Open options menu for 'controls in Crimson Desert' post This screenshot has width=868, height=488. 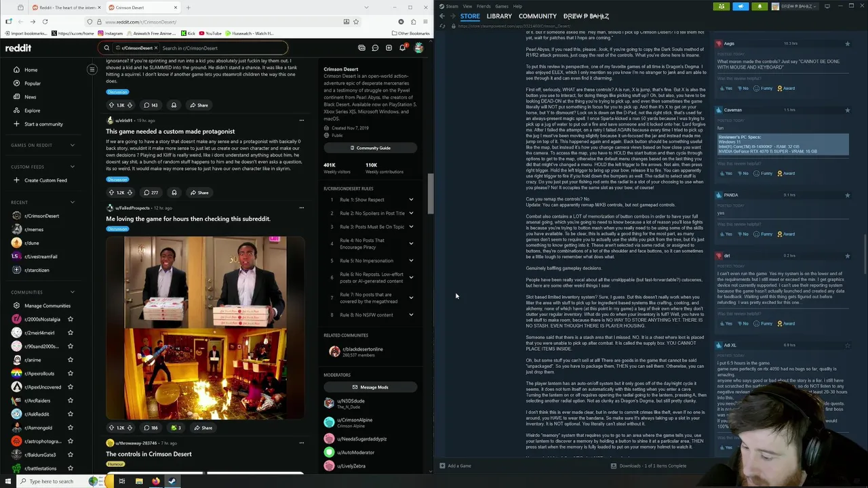[x=301, y=443]
